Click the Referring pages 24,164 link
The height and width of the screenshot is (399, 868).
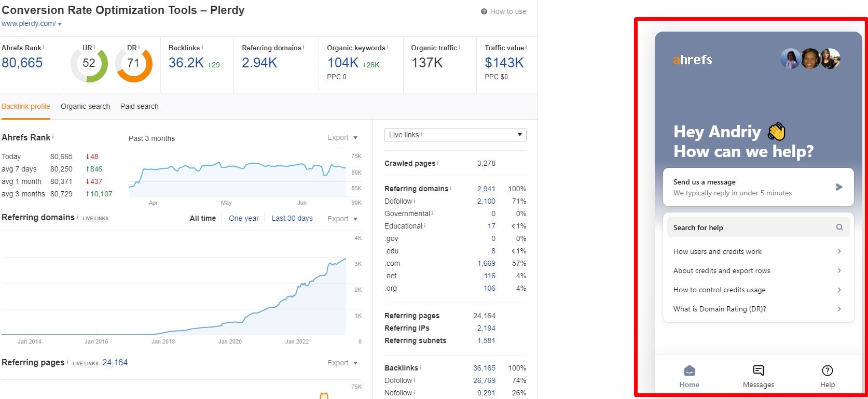tap(115, 362)
